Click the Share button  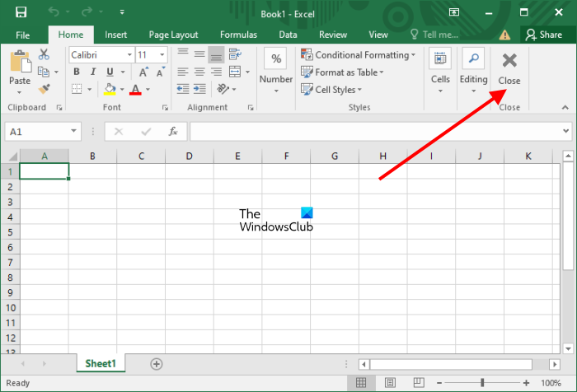tap(544, 35)
